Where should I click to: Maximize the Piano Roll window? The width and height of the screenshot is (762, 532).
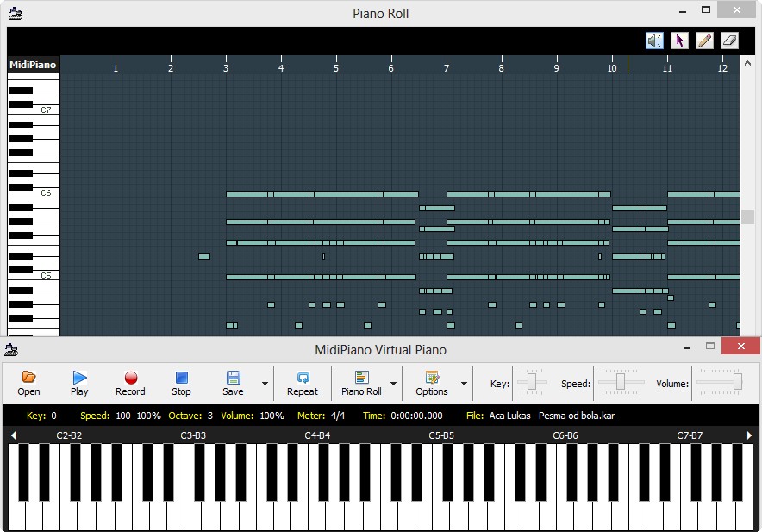pos(706,9)
